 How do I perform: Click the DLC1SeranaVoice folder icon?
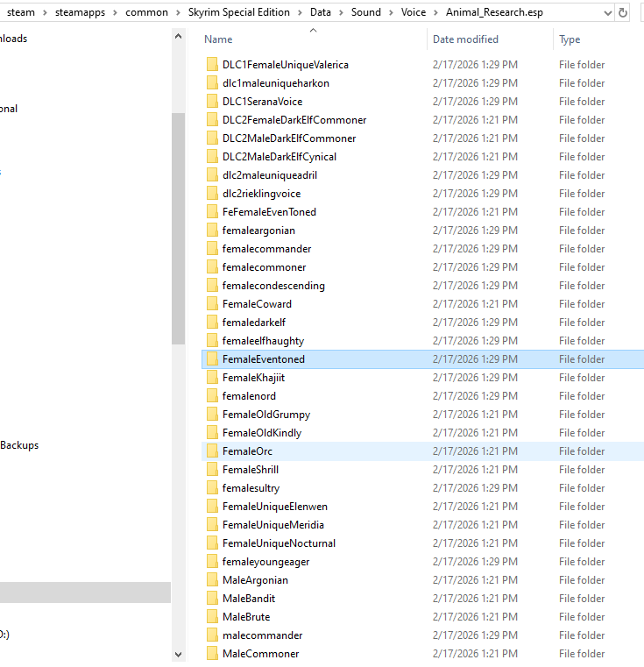tap(212, 102)
